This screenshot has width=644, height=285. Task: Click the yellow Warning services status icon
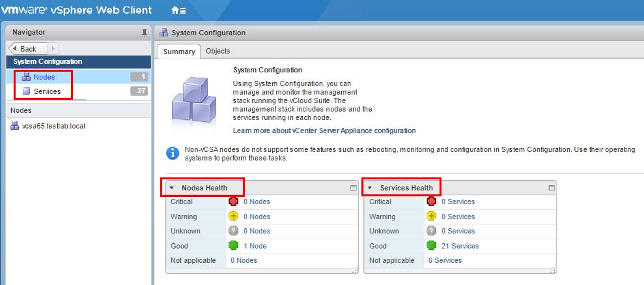[x=431, y=217]
